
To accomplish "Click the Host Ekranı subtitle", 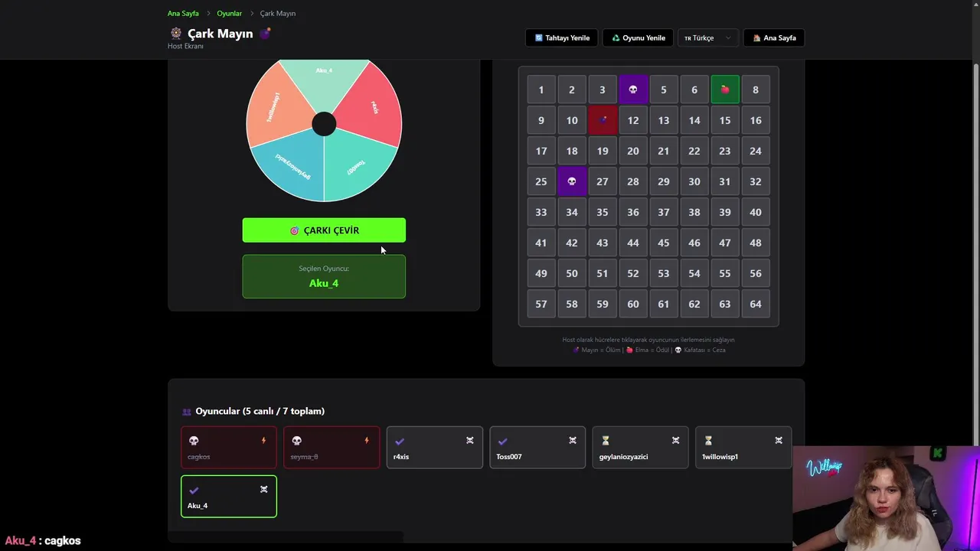I will tap(185, 46).
